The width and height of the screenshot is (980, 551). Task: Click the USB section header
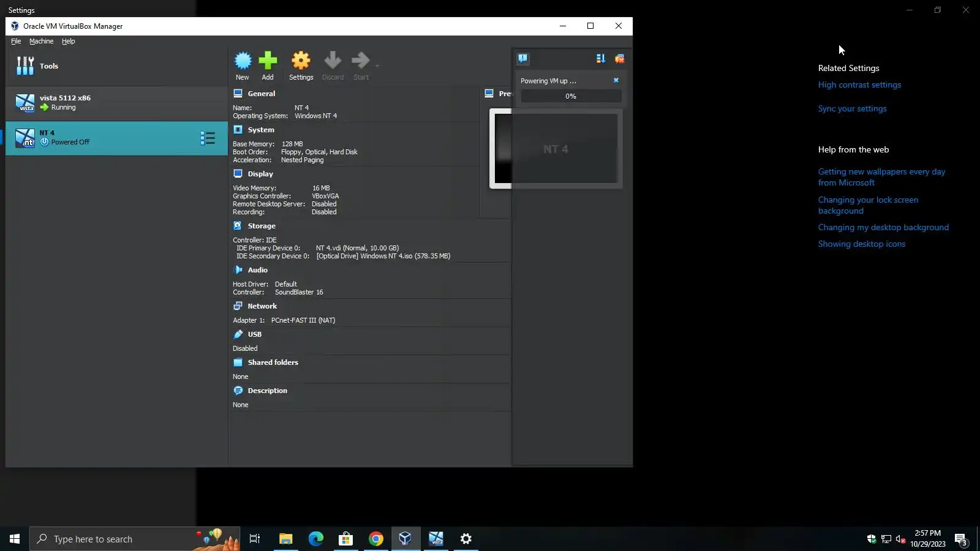click(254, 334)
